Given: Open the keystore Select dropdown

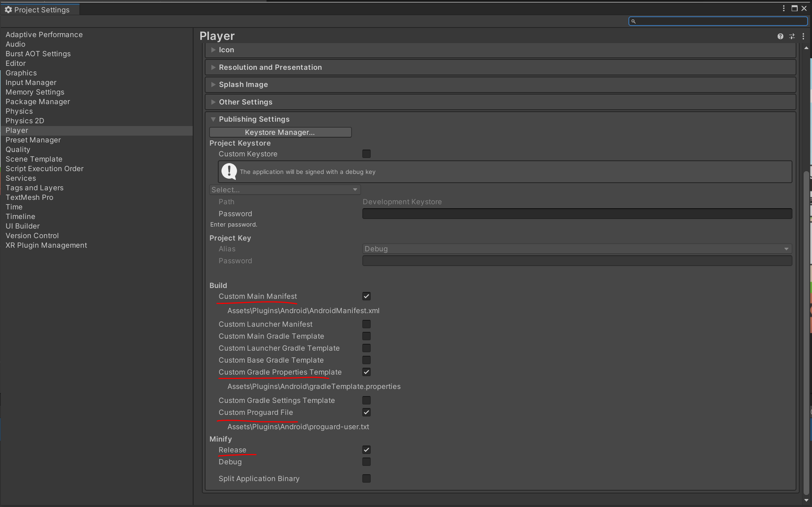Looking at the screenshot, I should point(284,190).
